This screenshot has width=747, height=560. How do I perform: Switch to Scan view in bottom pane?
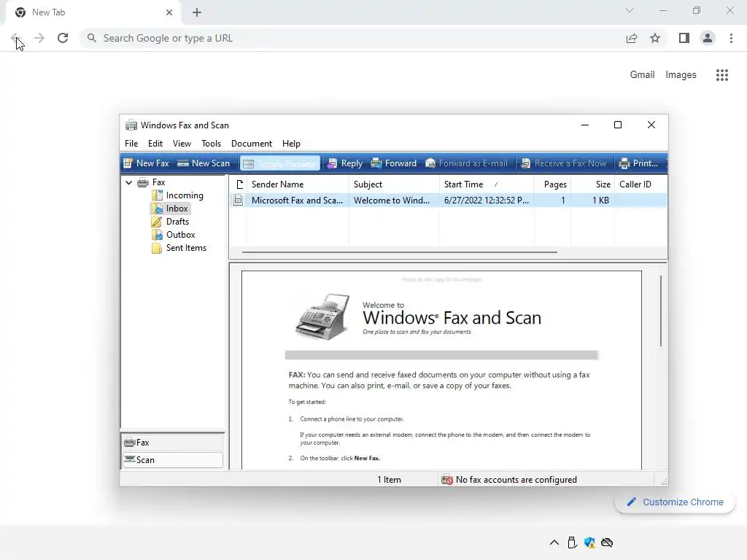pyautogui.click(x=172, y=460)
